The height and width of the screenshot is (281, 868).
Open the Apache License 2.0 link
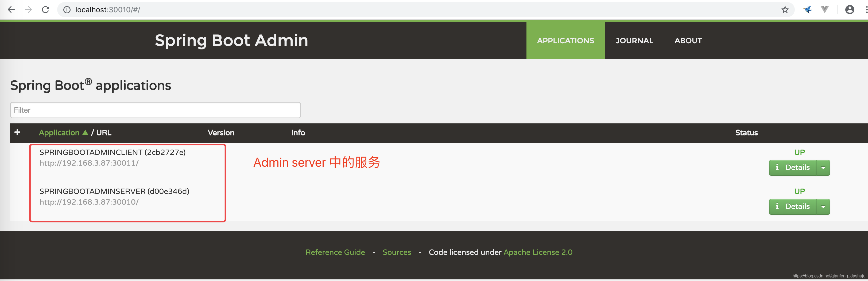(x=538, y=252)
